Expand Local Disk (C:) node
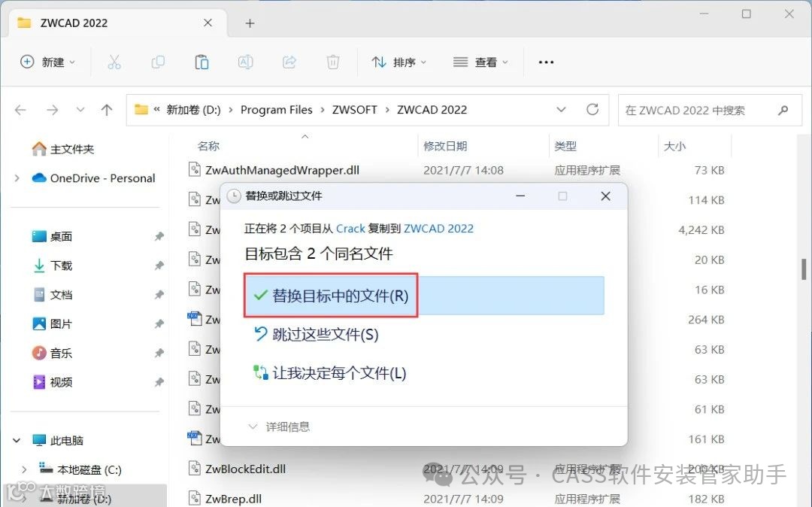Image resolution: width=812 pixels, height=507 pixels. click(x=24, y=469)
